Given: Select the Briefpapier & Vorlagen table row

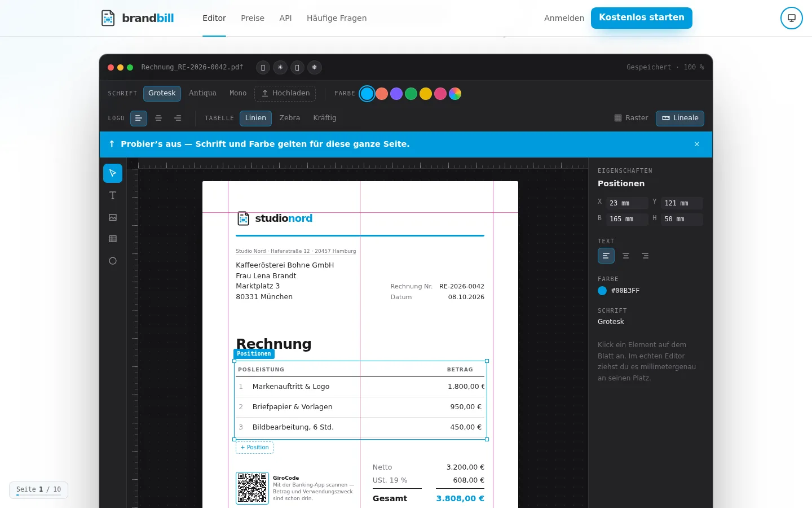Looking at the screenshot, I should click(360, 407).
